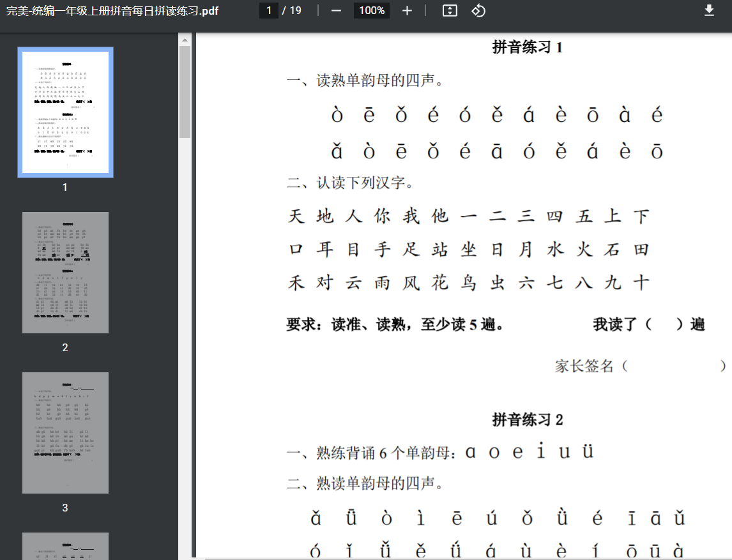Open page 1 thumbnail in sidebar
The width and height of the screenshot is (732, 560).
pyautogui.click(x=65, y=112)
